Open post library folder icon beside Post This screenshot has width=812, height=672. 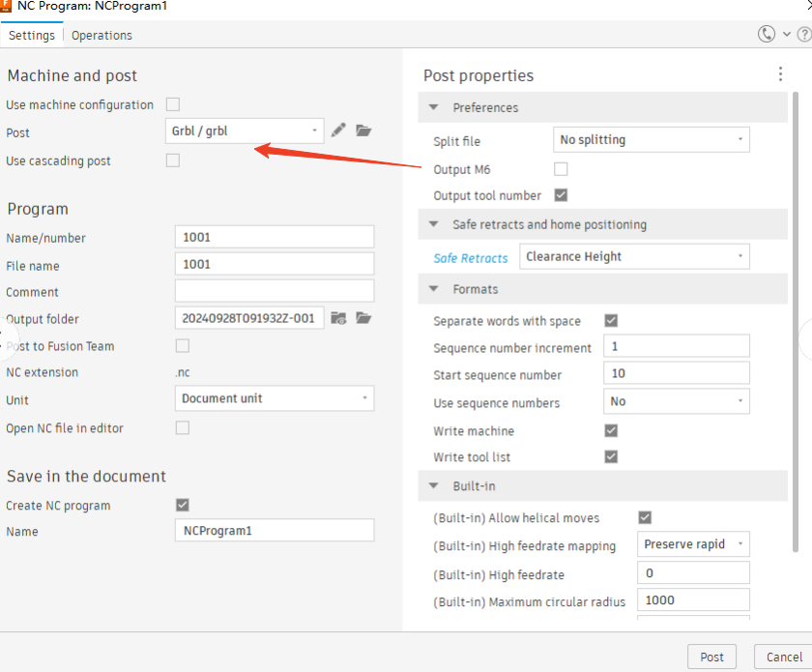coord(363,131)
